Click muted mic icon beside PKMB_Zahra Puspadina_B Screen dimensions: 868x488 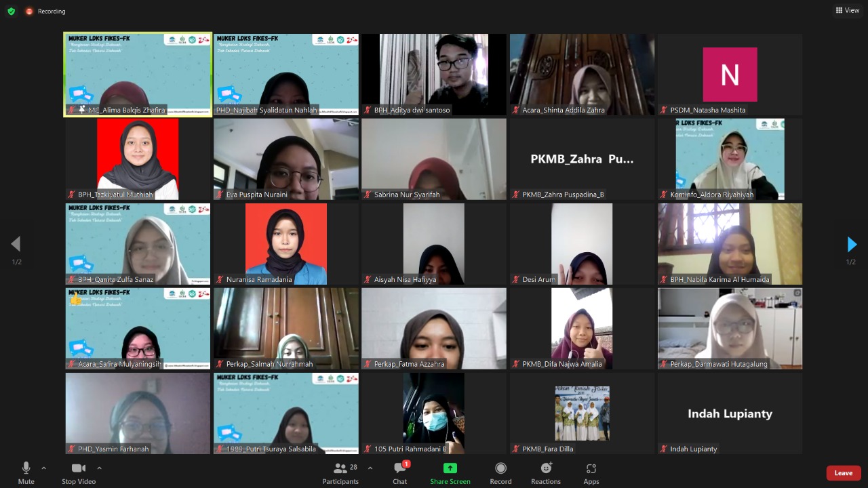click(516, 195)
